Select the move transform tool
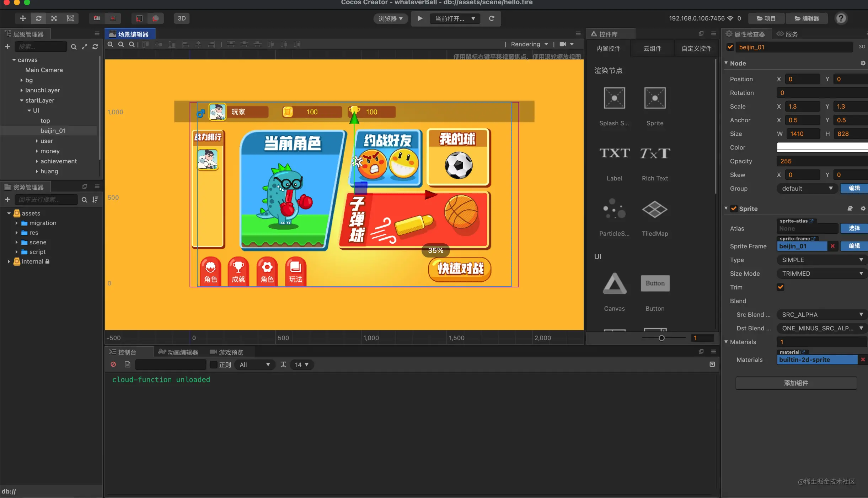 pos(23,18)
